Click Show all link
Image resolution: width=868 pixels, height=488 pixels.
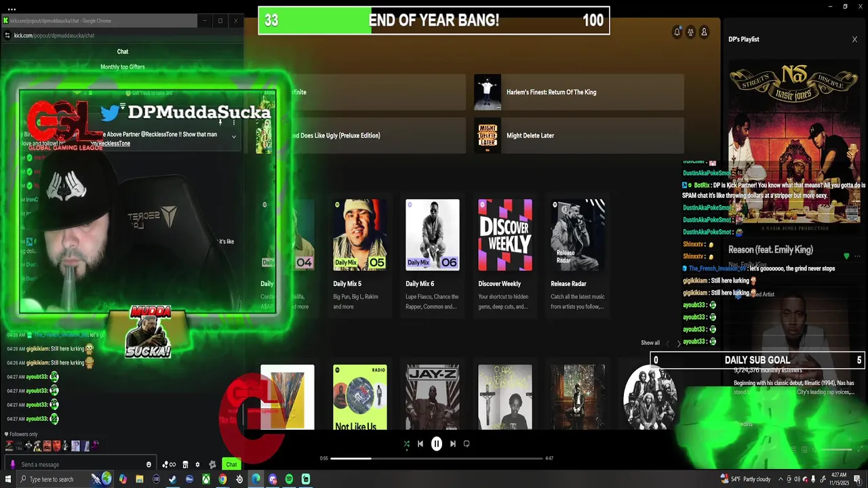click(650, 343)
